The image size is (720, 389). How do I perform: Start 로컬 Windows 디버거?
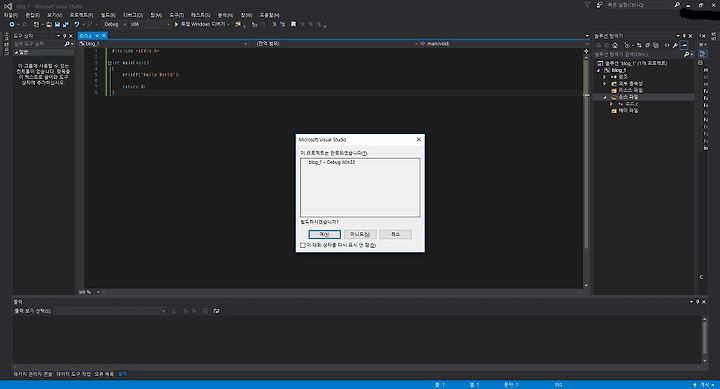pos(201,24)
